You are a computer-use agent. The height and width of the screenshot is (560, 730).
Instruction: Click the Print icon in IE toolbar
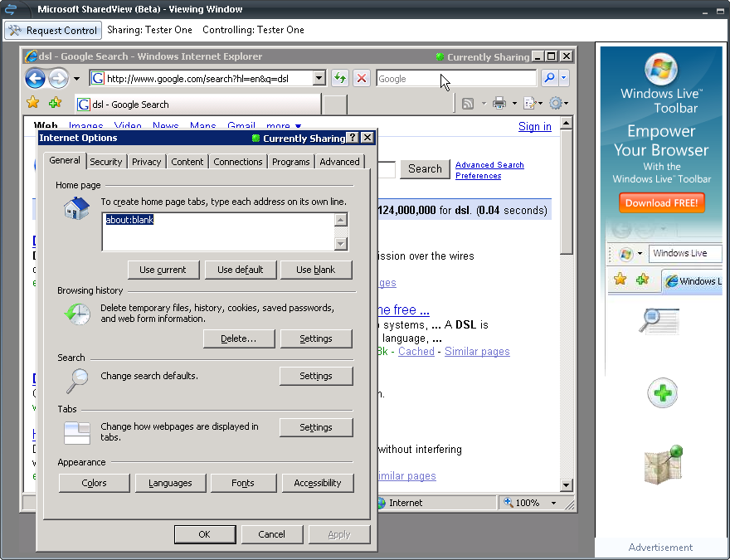pyautogui.click(x=499, y=104)
